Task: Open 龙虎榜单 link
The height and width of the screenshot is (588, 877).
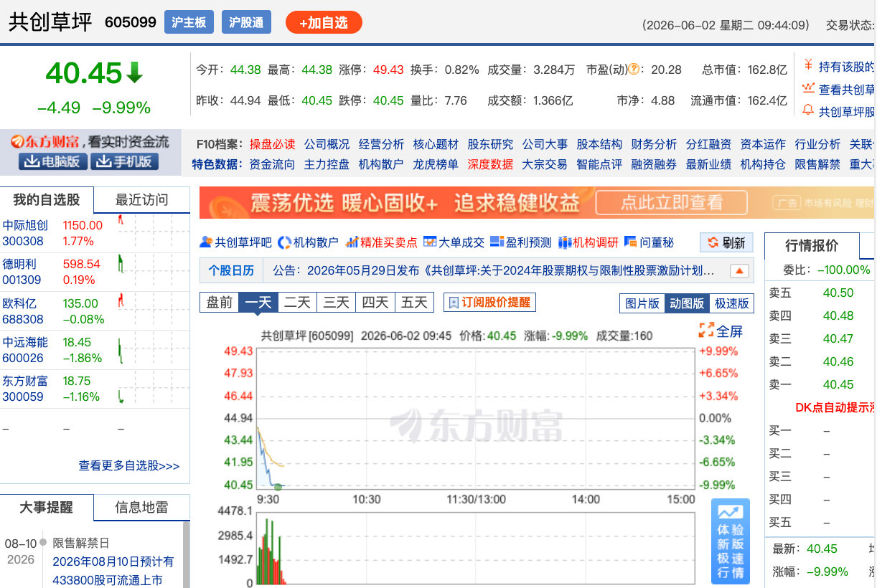Action: 436,164
